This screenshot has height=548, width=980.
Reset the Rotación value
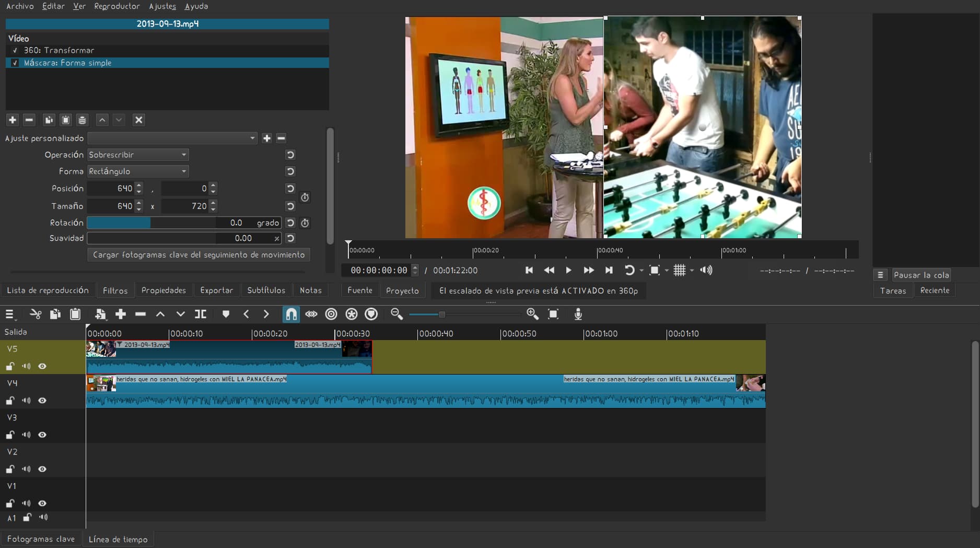290,223
